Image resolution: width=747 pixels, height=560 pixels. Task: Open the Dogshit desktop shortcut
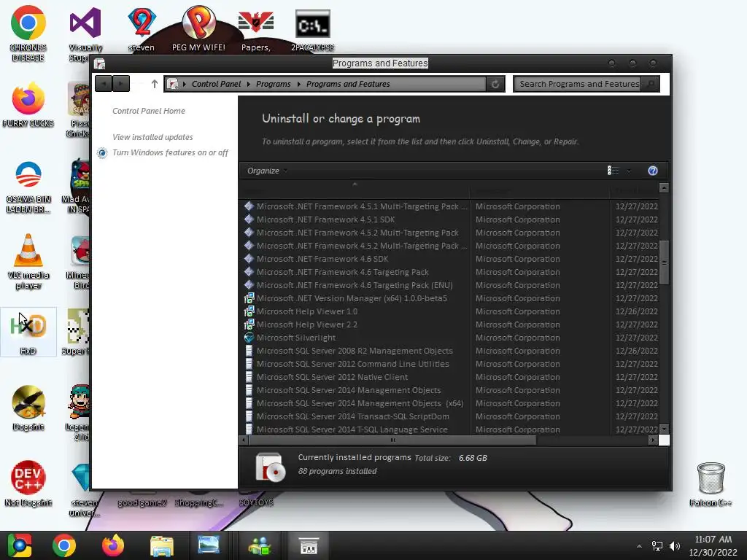click(28, 408)
